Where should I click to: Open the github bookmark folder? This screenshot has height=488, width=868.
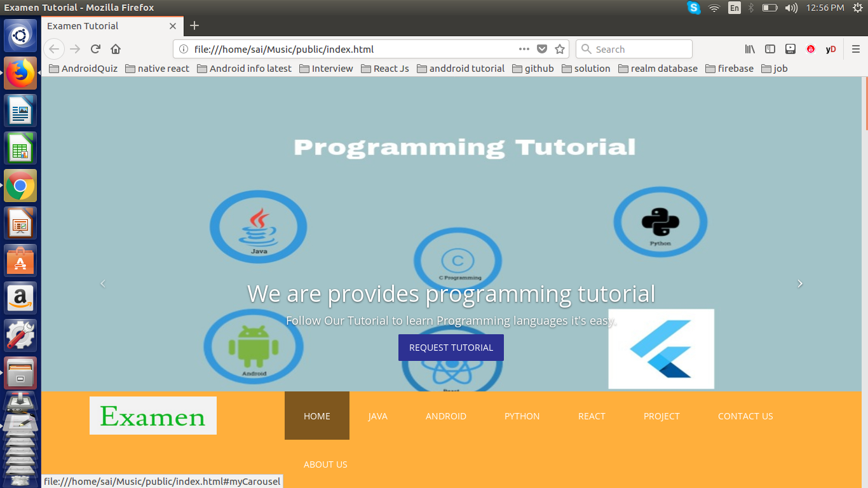click(533, 68)
